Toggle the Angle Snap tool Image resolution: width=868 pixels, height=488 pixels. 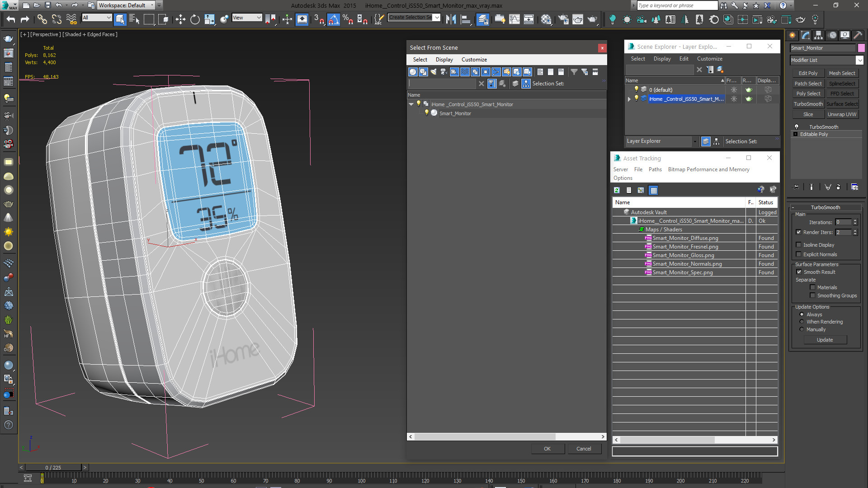pos(333,19)
